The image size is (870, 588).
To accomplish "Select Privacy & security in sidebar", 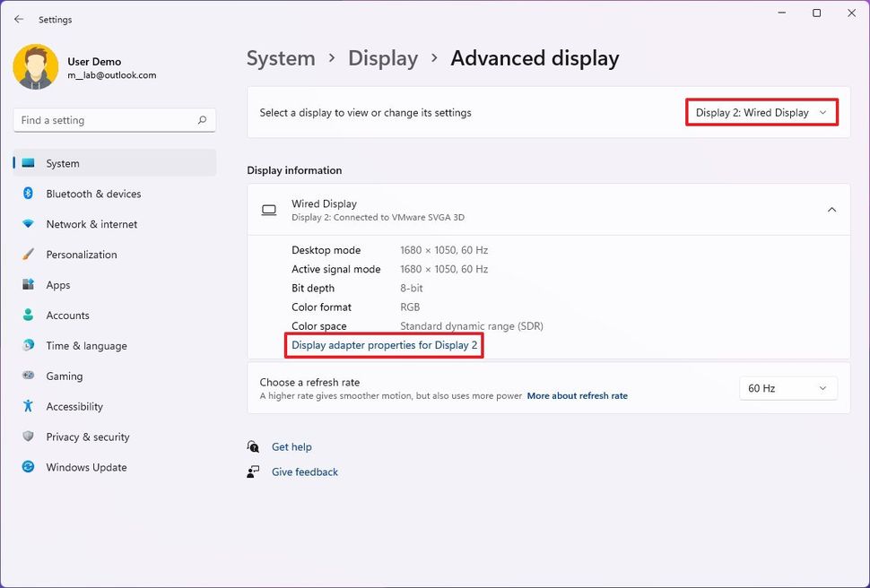I will (88, 437).
